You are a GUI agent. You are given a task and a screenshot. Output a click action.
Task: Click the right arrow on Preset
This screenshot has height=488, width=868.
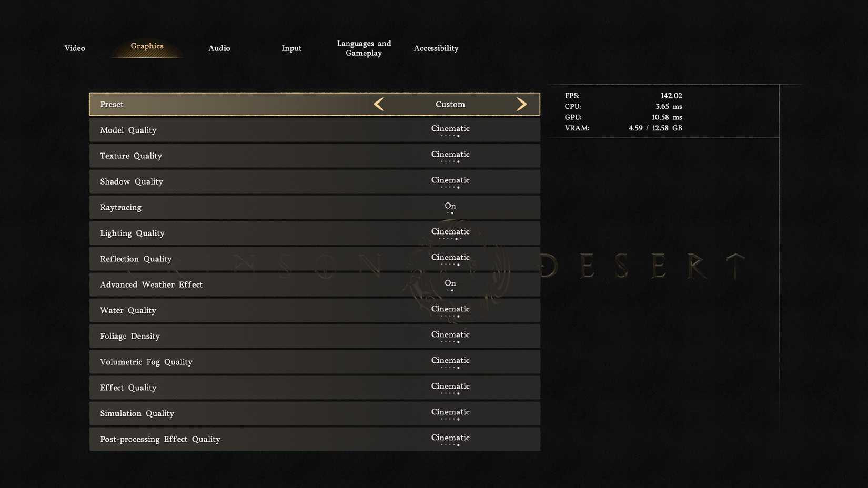(521, 104)
